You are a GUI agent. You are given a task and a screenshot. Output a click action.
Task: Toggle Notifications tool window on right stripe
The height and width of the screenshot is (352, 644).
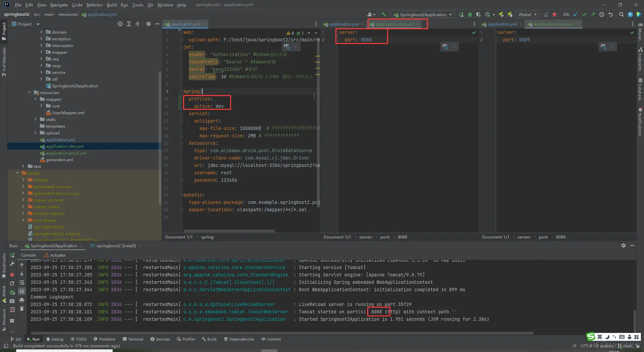pyautogui.click(x=640, y=122)
